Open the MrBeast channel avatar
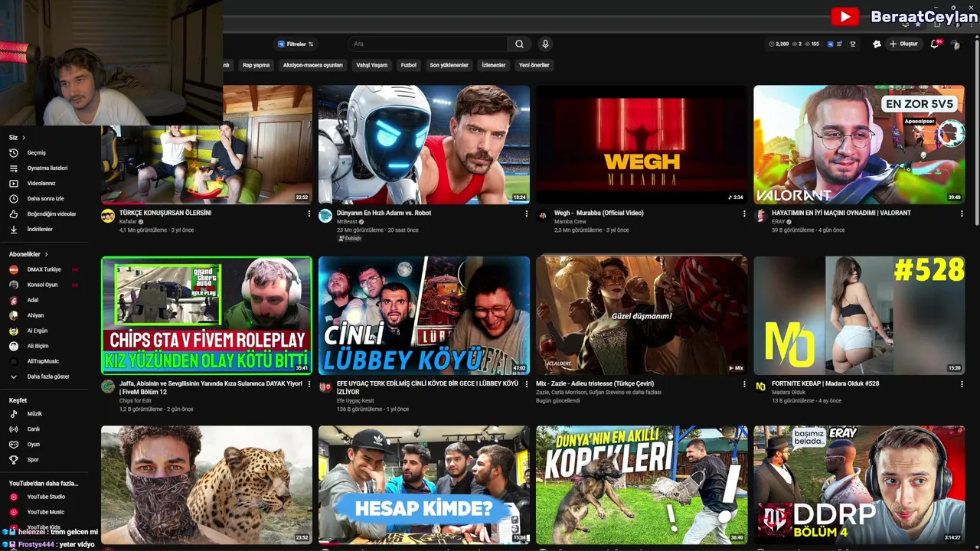The height and width of the screenshot is (551, 980). tap(325, 216)
